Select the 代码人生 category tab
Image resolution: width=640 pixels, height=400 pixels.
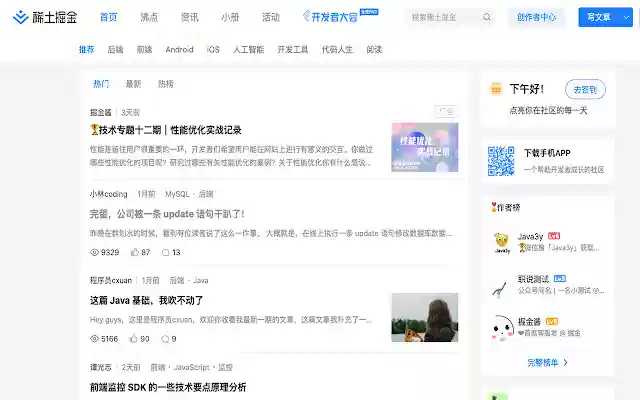(337, 49)
